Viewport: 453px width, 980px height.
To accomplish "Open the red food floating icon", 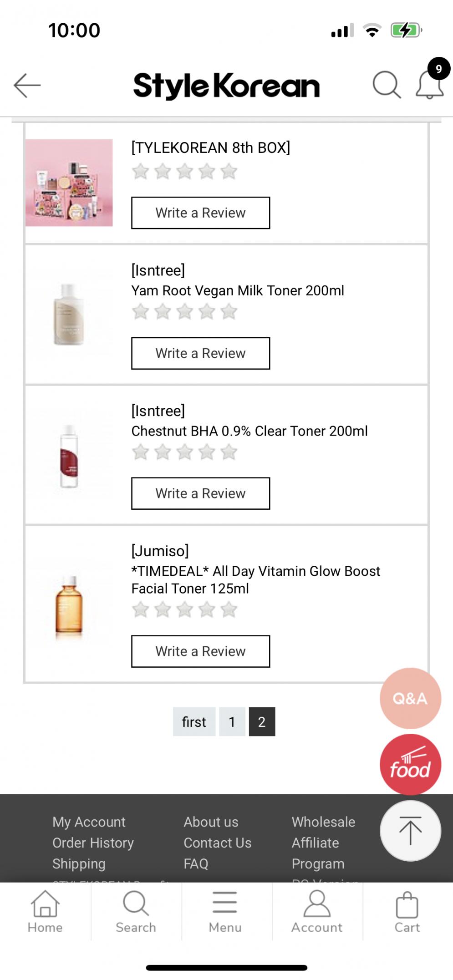I will coord(410,765).
